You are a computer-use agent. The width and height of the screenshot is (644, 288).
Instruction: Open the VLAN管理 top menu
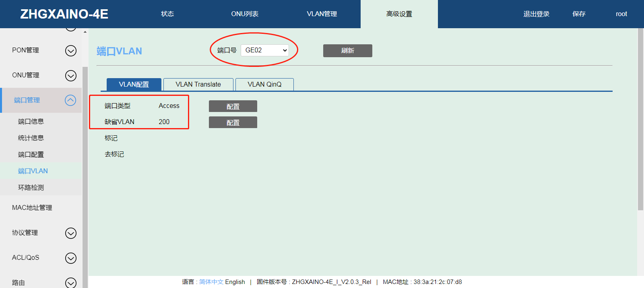click(322, 14)
